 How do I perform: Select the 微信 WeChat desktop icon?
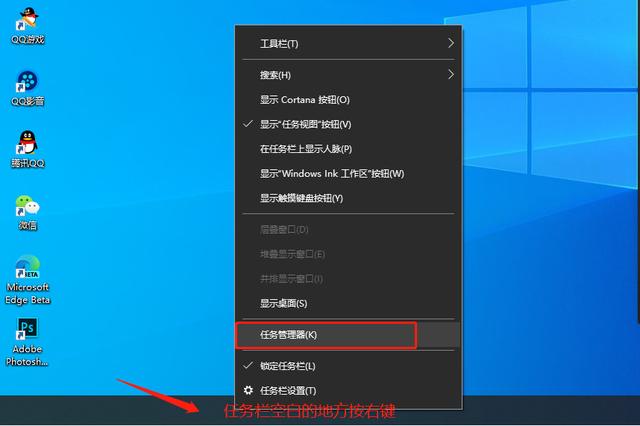tap(27, 212)
